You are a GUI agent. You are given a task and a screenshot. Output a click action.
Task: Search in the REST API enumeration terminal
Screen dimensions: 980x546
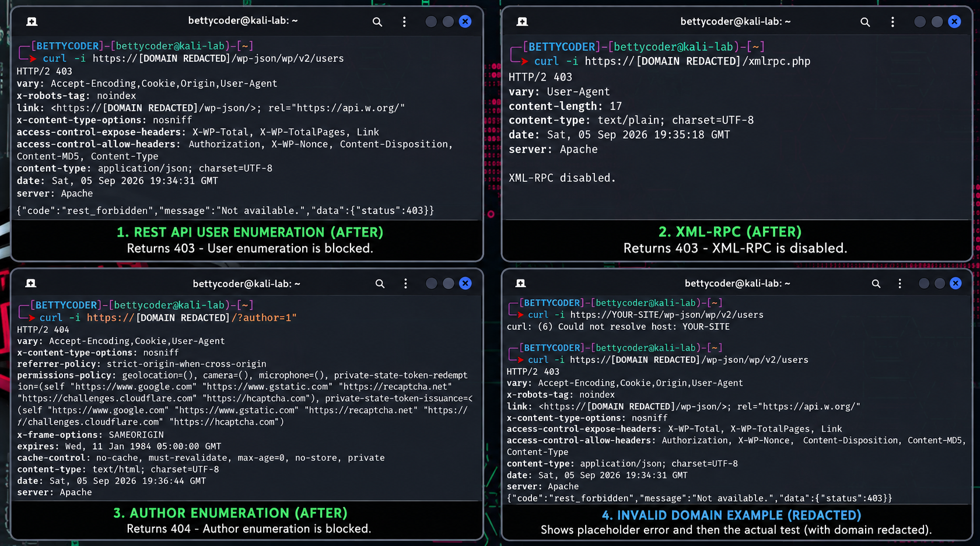click(377, 22)
